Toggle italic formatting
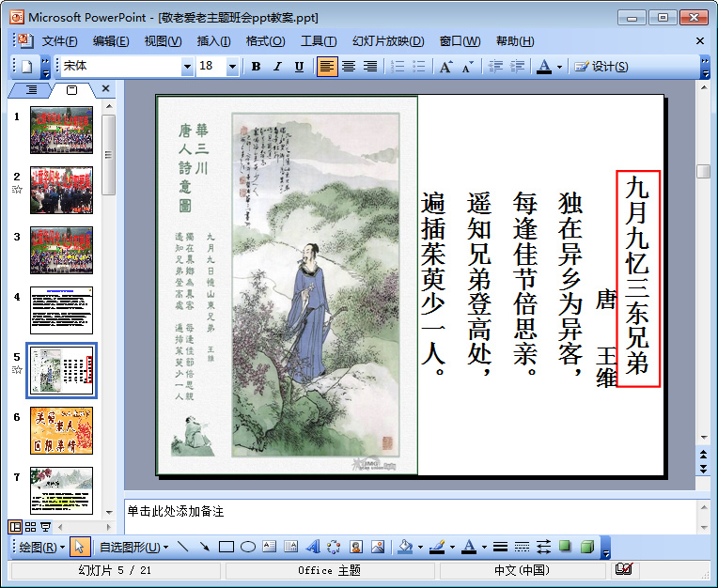Viewport: 718px width, 588px height. click(x=277, y=67)
